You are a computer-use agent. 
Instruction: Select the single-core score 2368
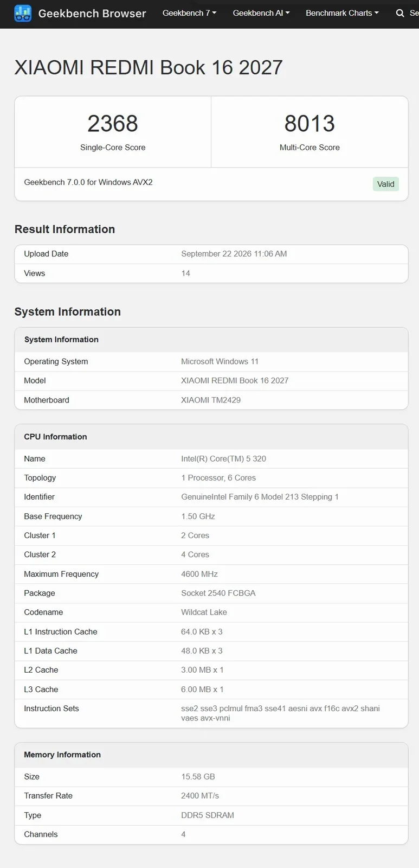pyautogui.click(x=113, y=124)
